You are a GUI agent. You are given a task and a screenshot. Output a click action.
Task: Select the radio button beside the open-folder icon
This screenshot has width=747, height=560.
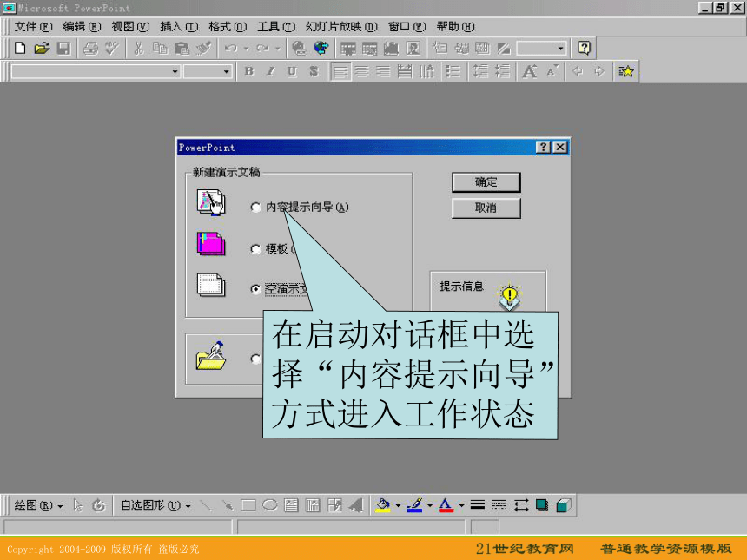256,359
